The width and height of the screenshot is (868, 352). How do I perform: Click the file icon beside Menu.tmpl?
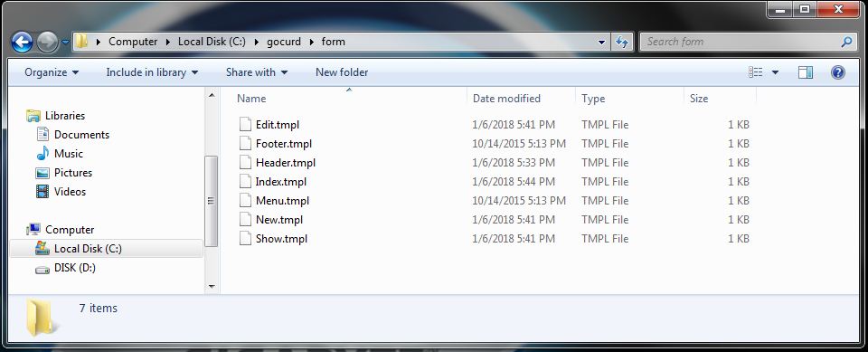pyautogui.click(x=245, y=200)
